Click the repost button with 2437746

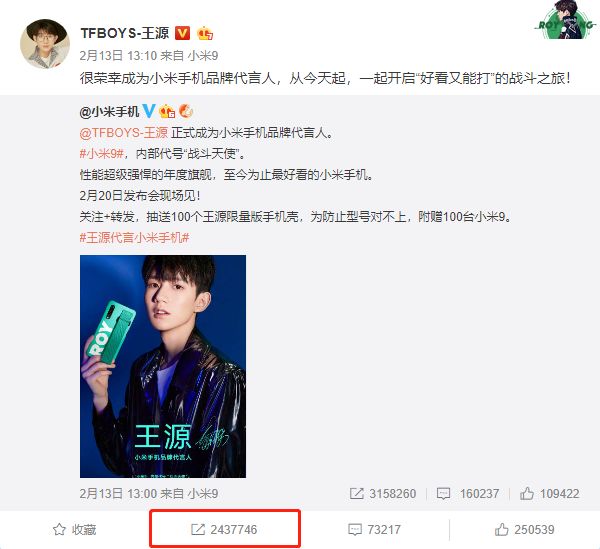coord(224,529)
